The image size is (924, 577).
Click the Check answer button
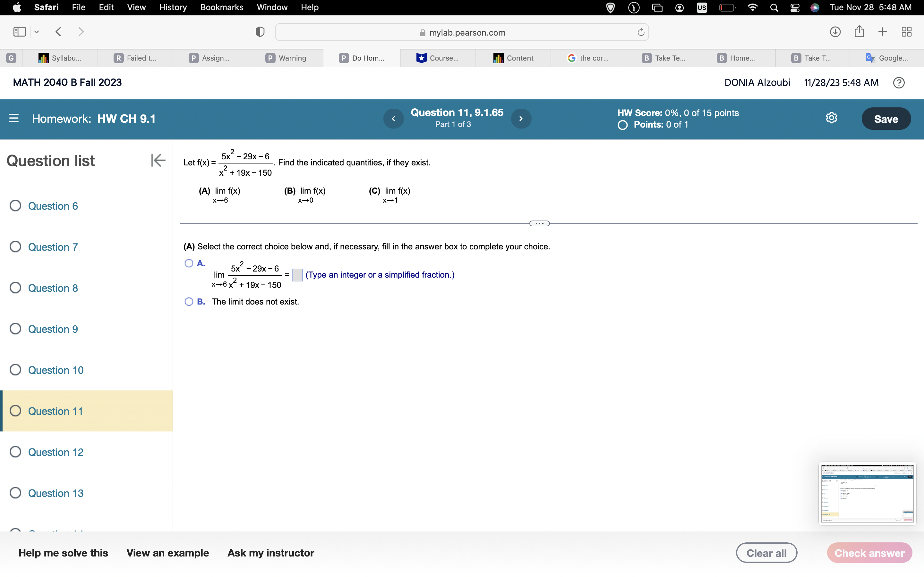pos(869,553)
